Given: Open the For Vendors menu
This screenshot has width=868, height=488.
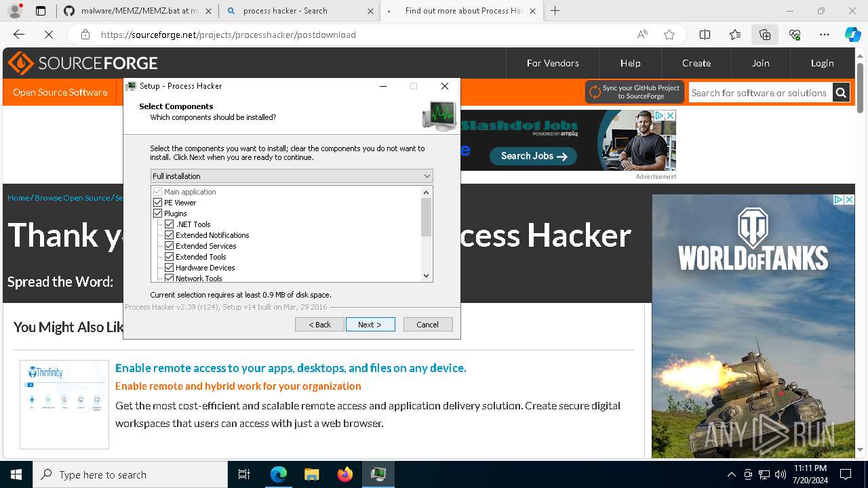Looking at the screenshot, I should (x=553, y=63).
